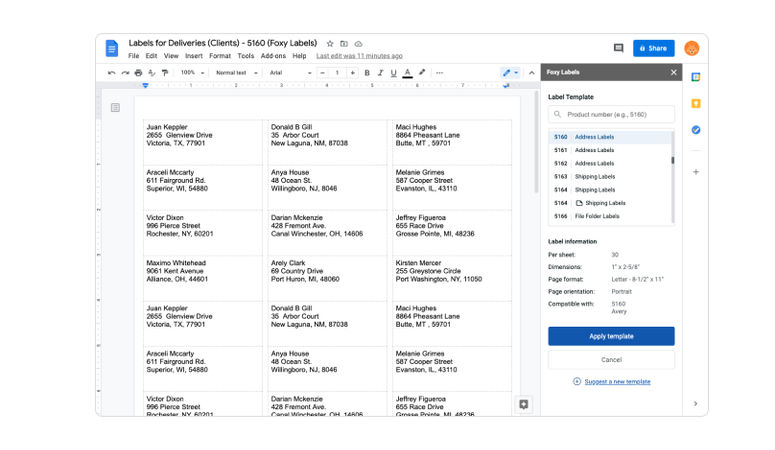
Task: Click the Kirsten Mercer label cell
Action: 452,278
